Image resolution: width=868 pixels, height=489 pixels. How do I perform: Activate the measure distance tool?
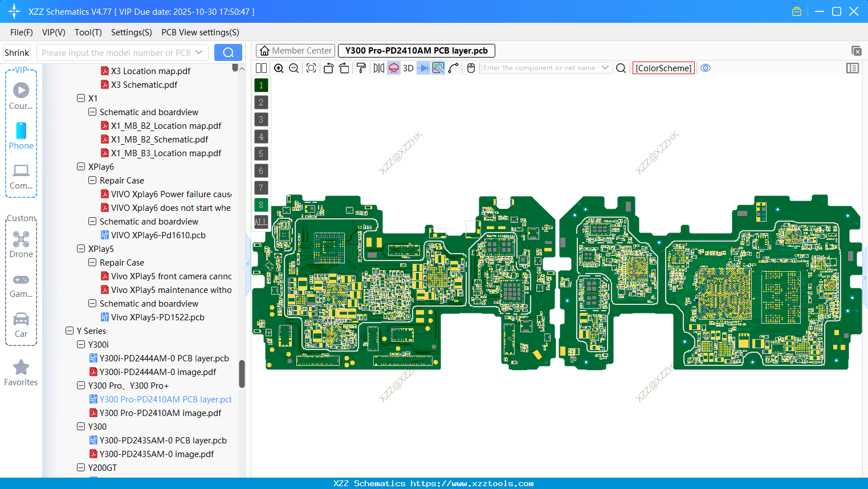tap(437, 68)
